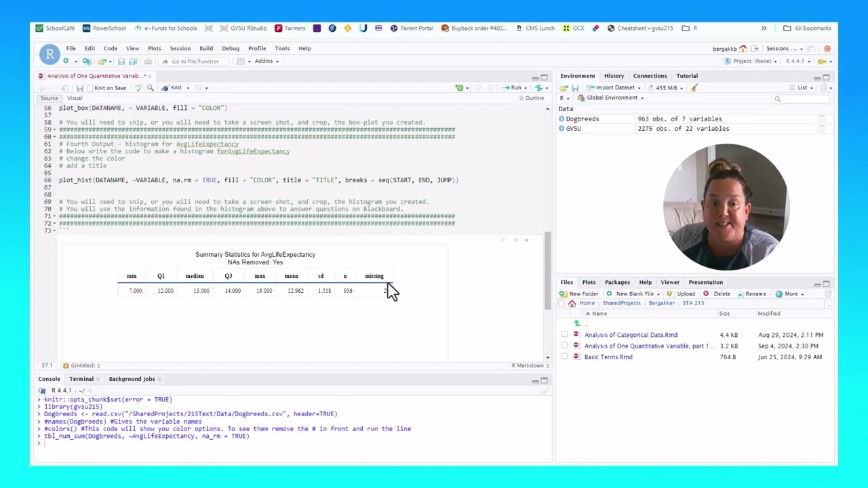Open the Tools menu
This screenshot has width=868, height=488.
tap(282, 48)
